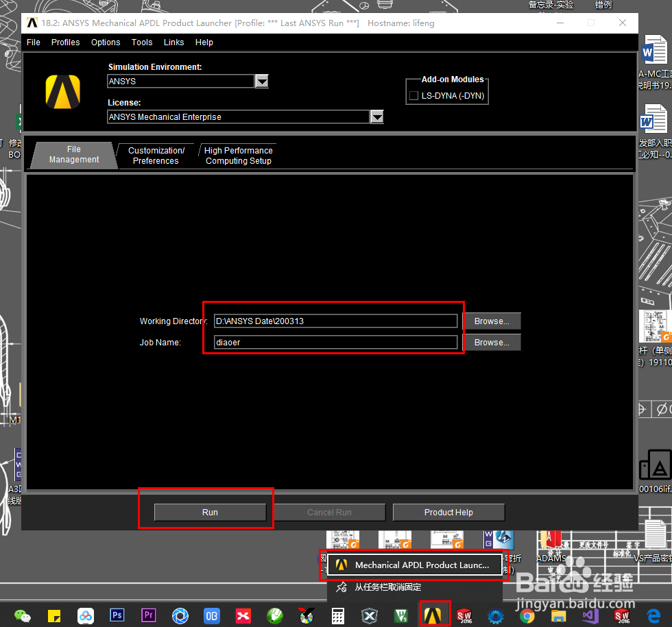Select unpin from taskbar entry 从任务栏取消固定
Image resolution: width=672 pixels, height=627 pixels.
[414, 587]
